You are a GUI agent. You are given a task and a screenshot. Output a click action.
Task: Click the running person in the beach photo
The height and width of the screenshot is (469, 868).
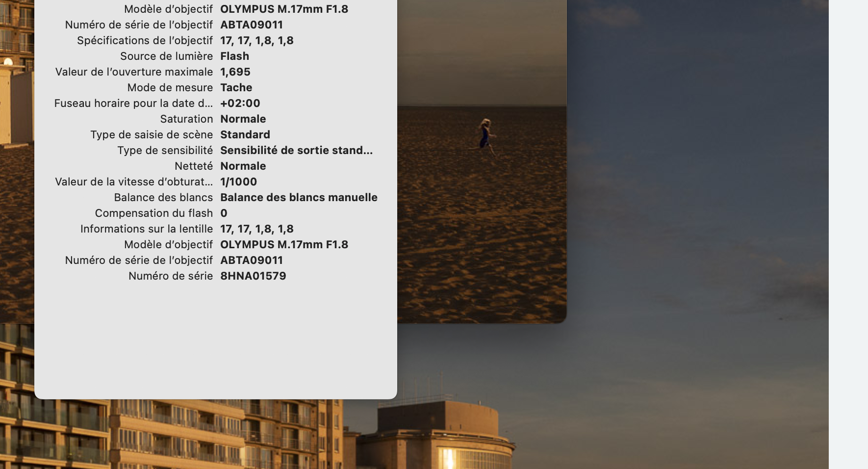coord(486,136)
